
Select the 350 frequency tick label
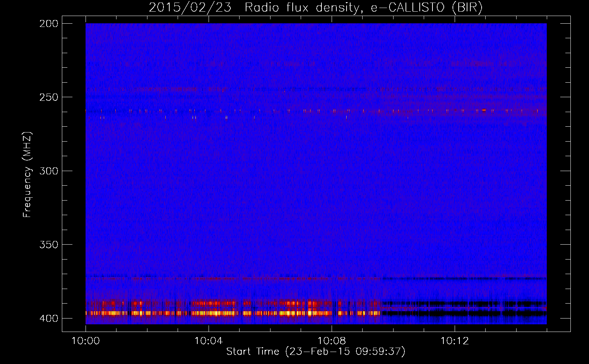pyautogui.click(x=48, y=245)
